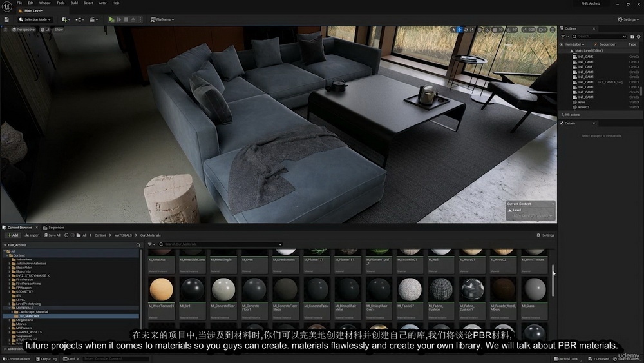Open play options three-dot menu
644x363 pixels.
tap(140, 19)
